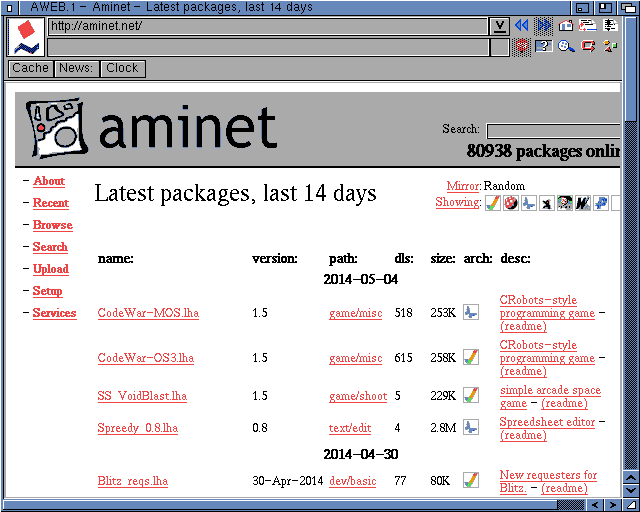Click the AWeb logo animation icon
The height and width of the screenshot is (512, 640).
tap(26, 37)
